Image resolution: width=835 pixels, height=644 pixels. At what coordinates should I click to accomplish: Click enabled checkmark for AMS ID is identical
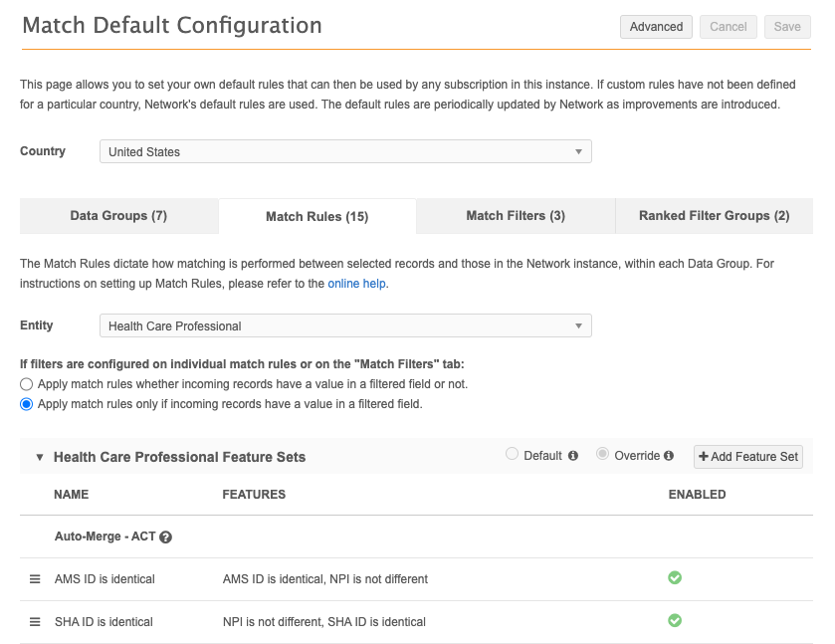click(x=675, y=577)
